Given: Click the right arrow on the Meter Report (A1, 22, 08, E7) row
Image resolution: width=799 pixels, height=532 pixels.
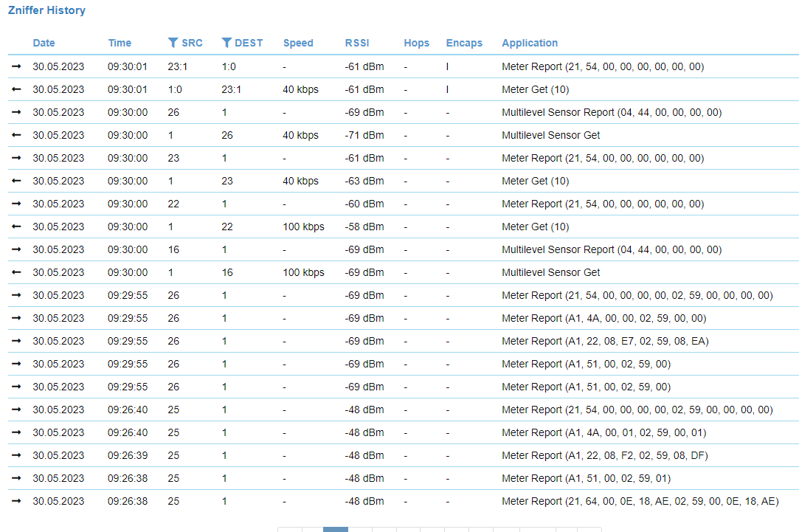Looking at the screenshot, I should coord(16,341).
